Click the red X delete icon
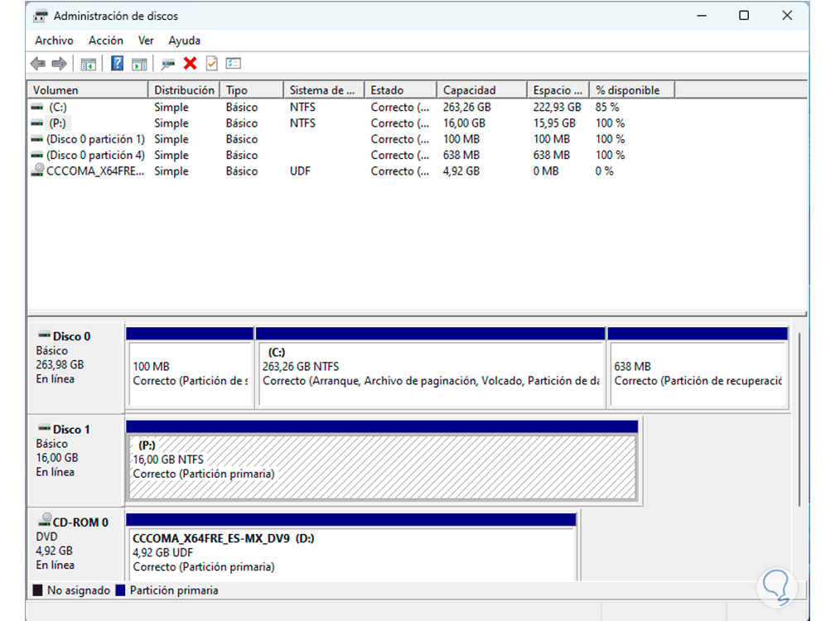The height and width of the screenshot is (621, 840). point(190,64)
